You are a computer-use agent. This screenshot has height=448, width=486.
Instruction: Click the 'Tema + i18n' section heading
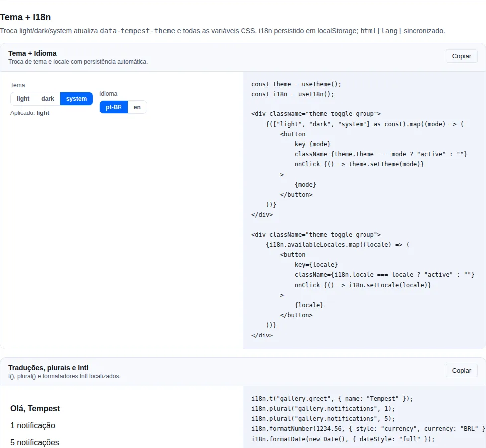[x=25, y=17]
